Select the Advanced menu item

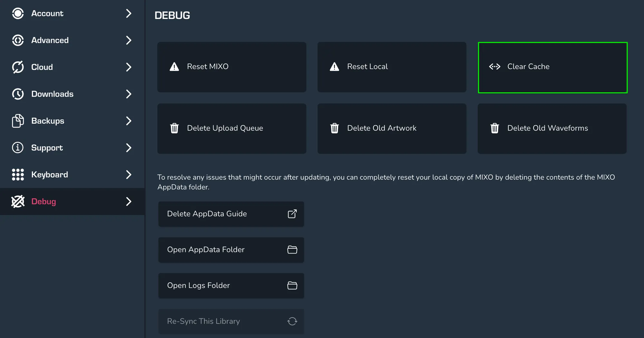(x=50, y=40)
